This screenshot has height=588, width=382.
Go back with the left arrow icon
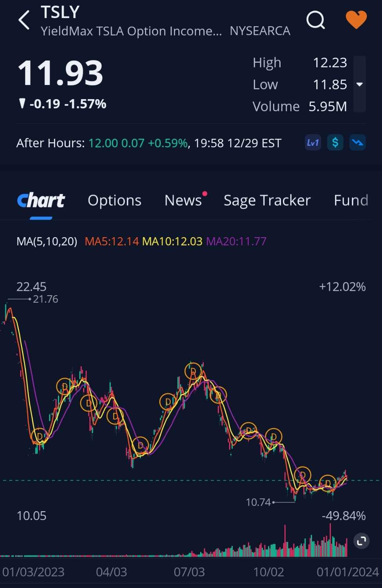pos(24,20)
